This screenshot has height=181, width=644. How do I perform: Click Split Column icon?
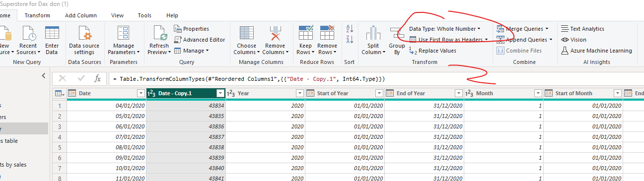click(373, 33)
